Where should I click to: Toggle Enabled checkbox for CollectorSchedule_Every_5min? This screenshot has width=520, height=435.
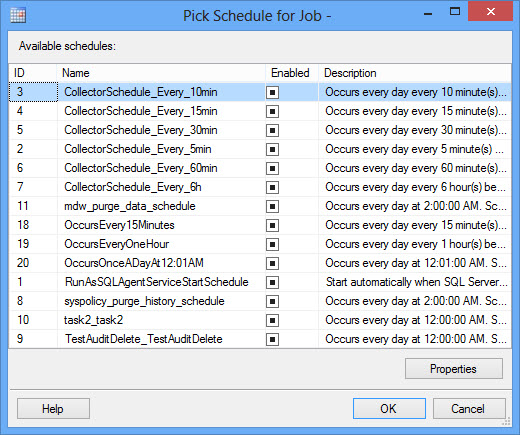click(x=272, y=149)
